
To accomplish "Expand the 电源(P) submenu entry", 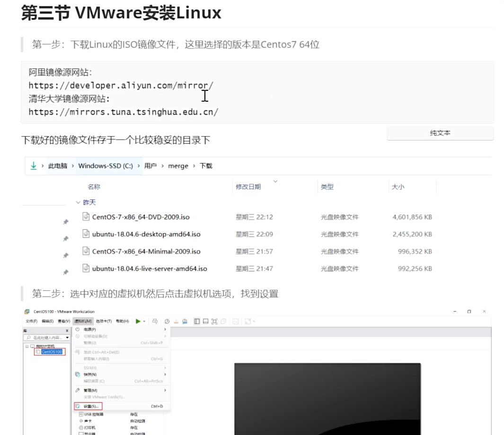I will point(121,330).
